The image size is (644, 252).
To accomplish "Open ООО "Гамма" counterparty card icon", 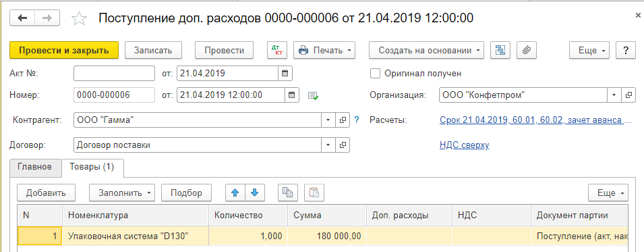I will point(343,120).
